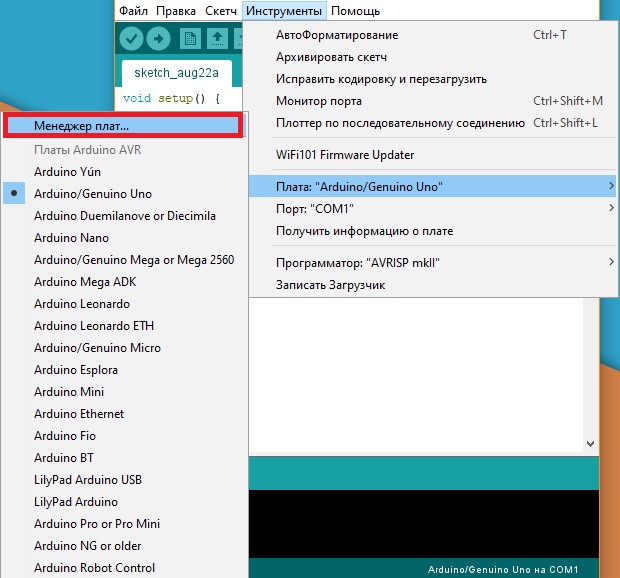Select Arduino Robot Control board
The height and width of the screenshot is (578, 620).
[124, 568]
